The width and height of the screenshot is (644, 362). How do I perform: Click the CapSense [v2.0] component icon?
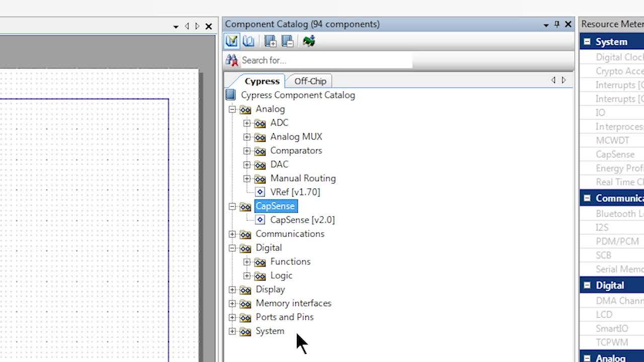(260, 220)
